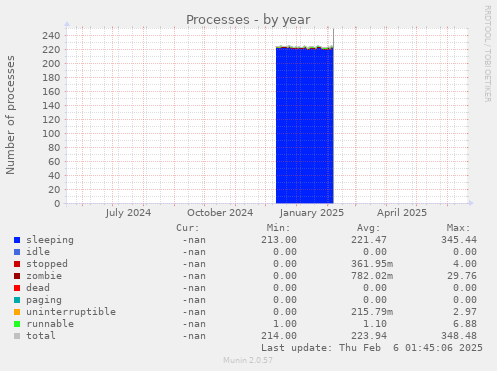Click the 'Max:' column header
Viewport: 497px width, 371px height.
coord(458,228)
